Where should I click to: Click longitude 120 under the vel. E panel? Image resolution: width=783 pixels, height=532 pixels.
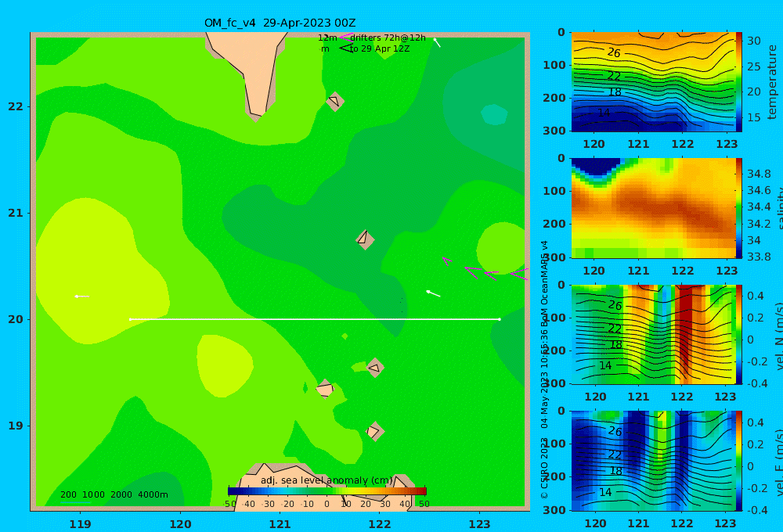pos(595,523)
